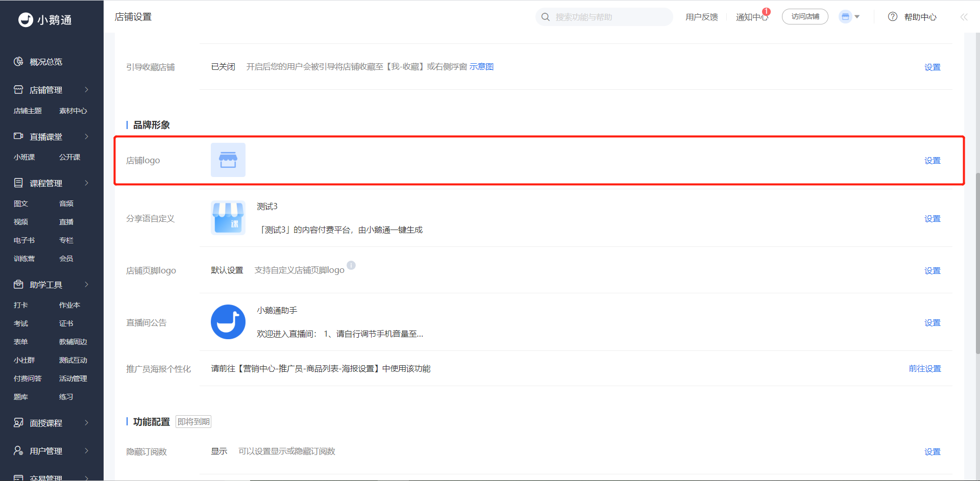Expand the 课程管理 chevron
The width and height of the screenshot is (980, 481).
point(86,183)
